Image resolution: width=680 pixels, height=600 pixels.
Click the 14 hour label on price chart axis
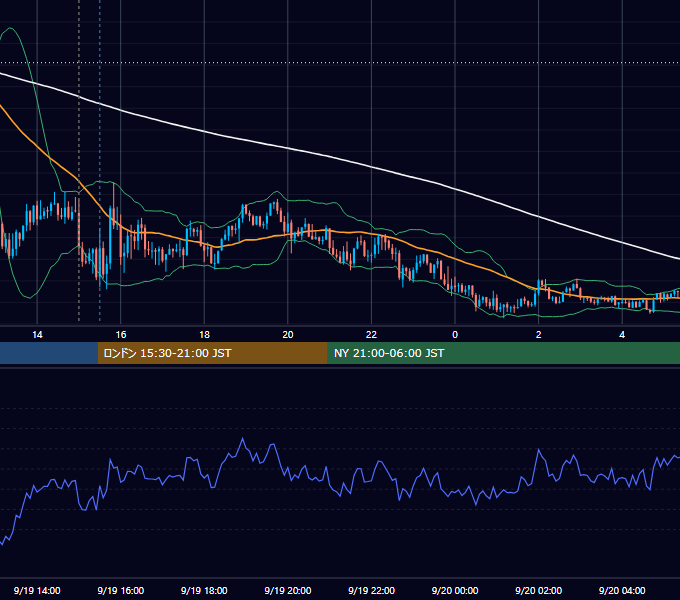[37, 335]
